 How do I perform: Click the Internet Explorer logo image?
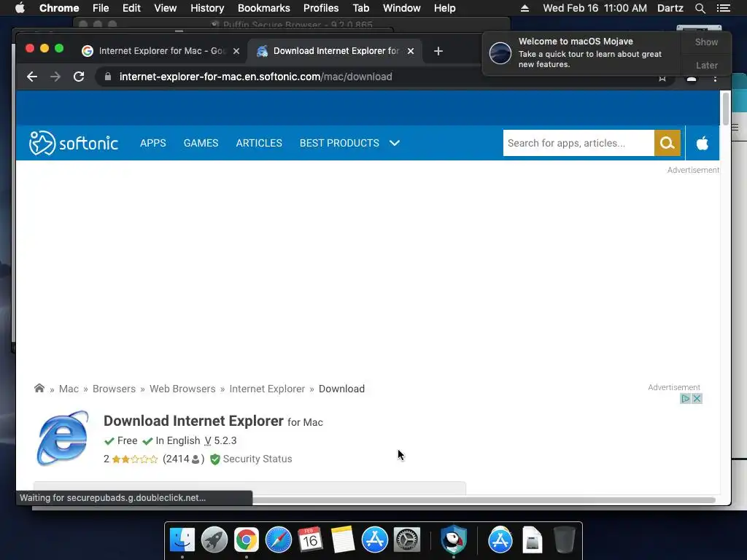click(63, 438)
